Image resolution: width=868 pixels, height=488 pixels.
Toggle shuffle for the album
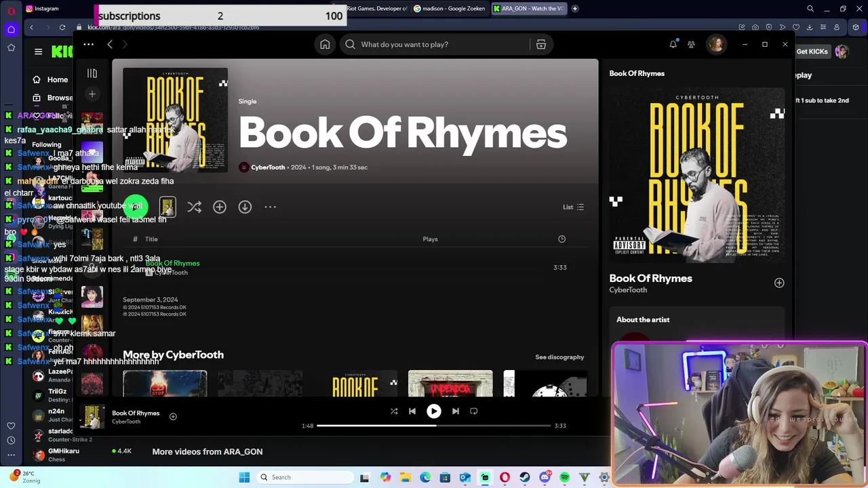(x=195, y=207)
